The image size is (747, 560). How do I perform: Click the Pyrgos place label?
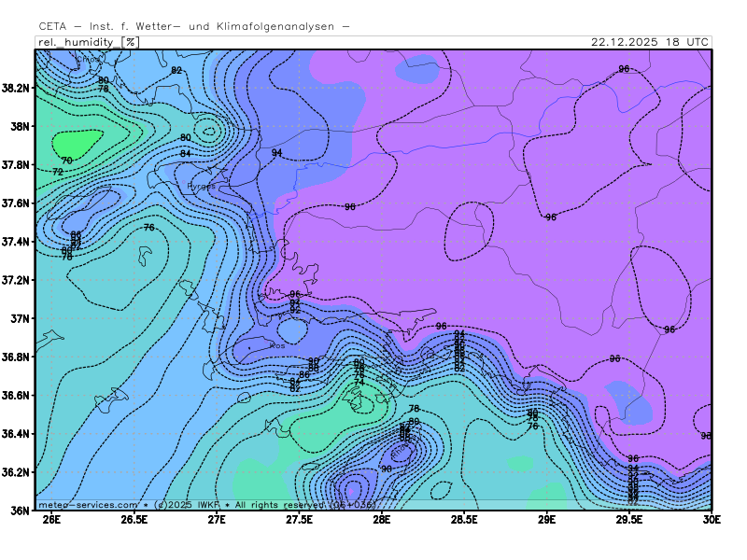pos(199,187)
